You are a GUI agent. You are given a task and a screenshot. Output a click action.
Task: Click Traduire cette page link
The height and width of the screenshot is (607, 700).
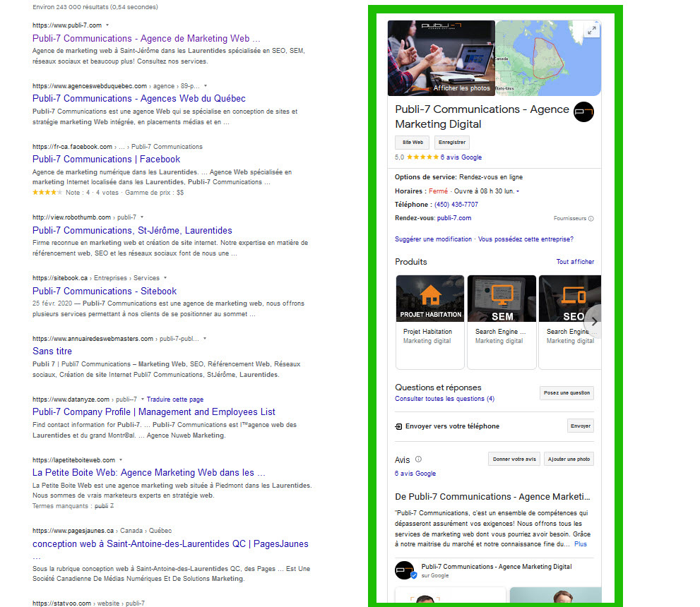(x=175, y=399)
